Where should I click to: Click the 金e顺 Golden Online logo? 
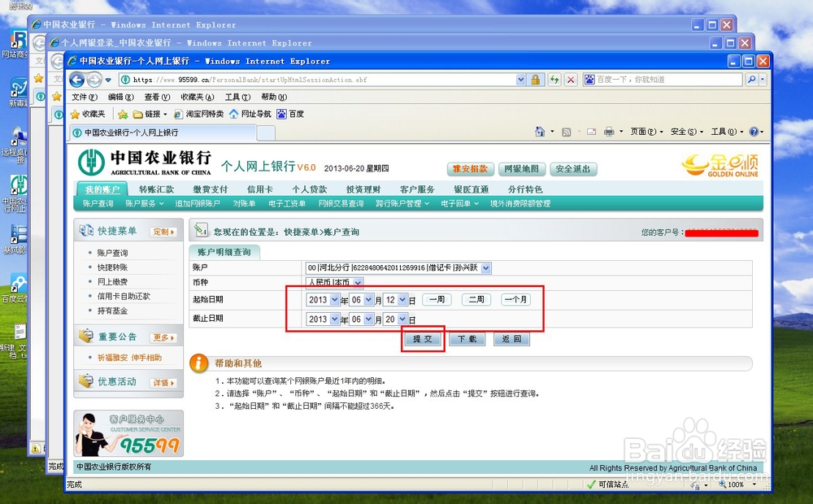[x=720, y=165]
